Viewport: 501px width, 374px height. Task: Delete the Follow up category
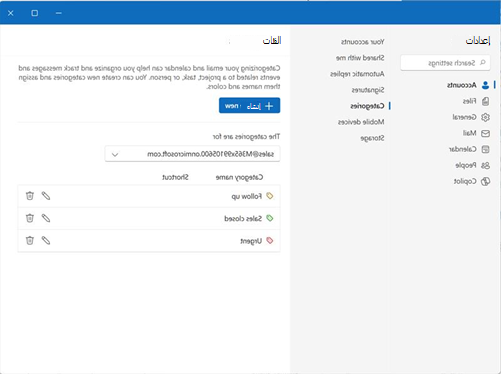tap(30, 196)
